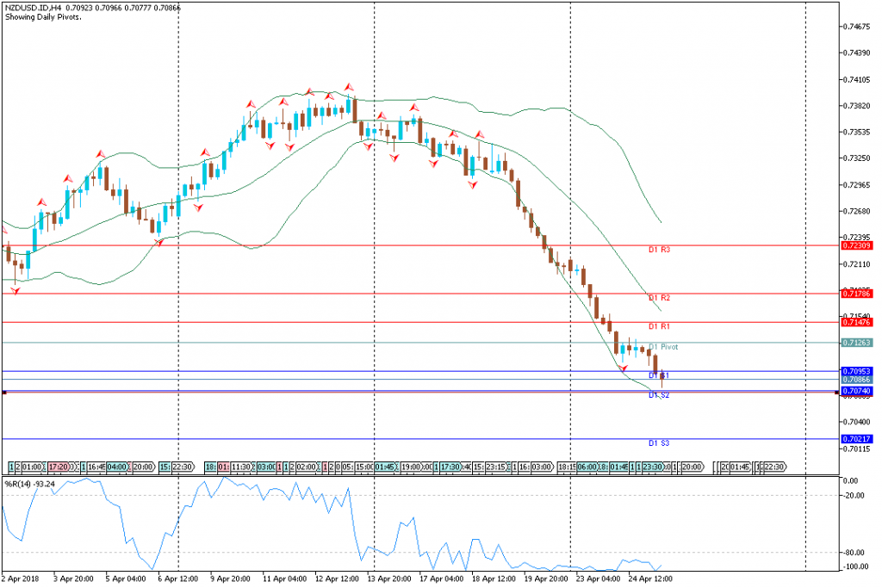882x588 pixels.
Task: Select the D1 R3 resistance line label
Action: click(659, 250)
